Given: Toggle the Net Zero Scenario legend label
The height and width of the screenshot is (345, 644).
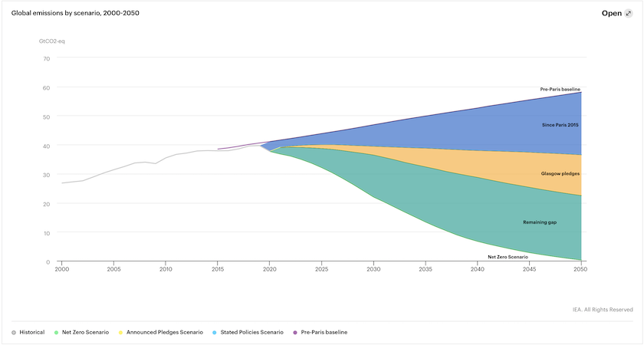Looking at the screenshot, I should click(85, 332).
